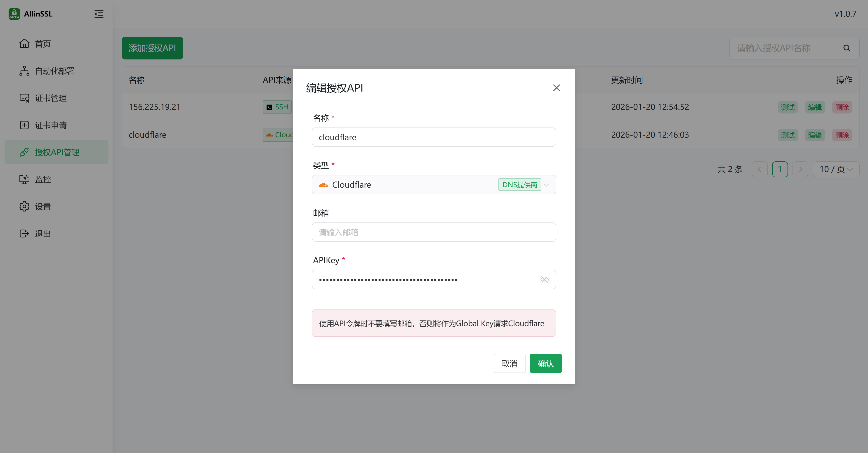Go to previous page arrow
This screenshot has height=453, width=868.
coord(759,169)
